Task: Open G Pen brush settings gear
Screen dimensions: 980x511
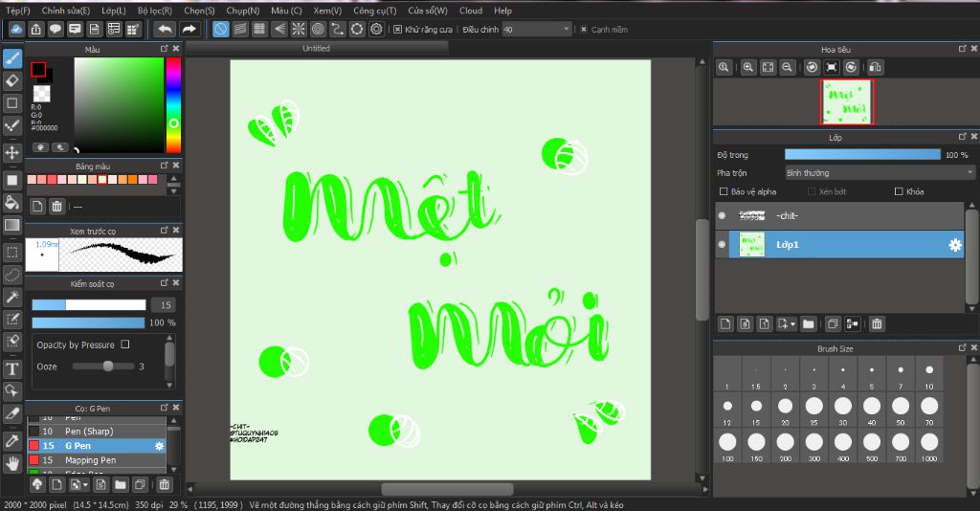Action: (160, 446)
